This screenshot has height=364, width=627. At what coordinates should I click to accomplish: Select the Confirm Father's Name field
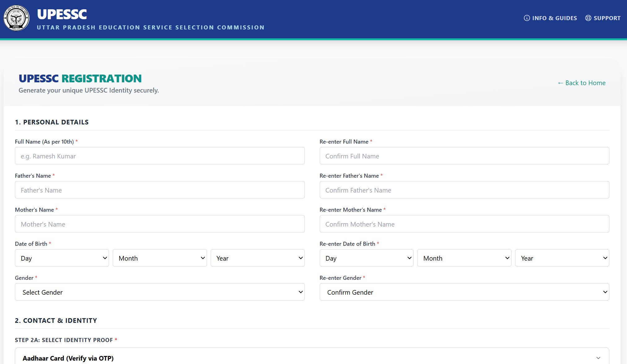click(464, 190)
